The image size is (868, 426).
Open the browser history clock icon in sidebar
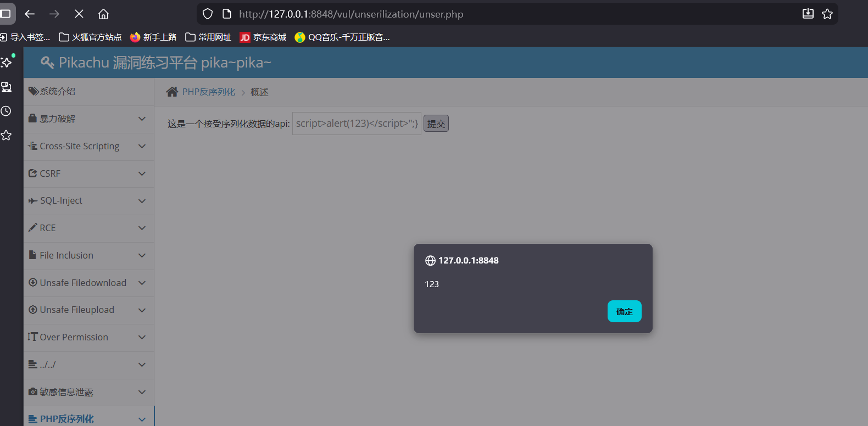[6, 111]
